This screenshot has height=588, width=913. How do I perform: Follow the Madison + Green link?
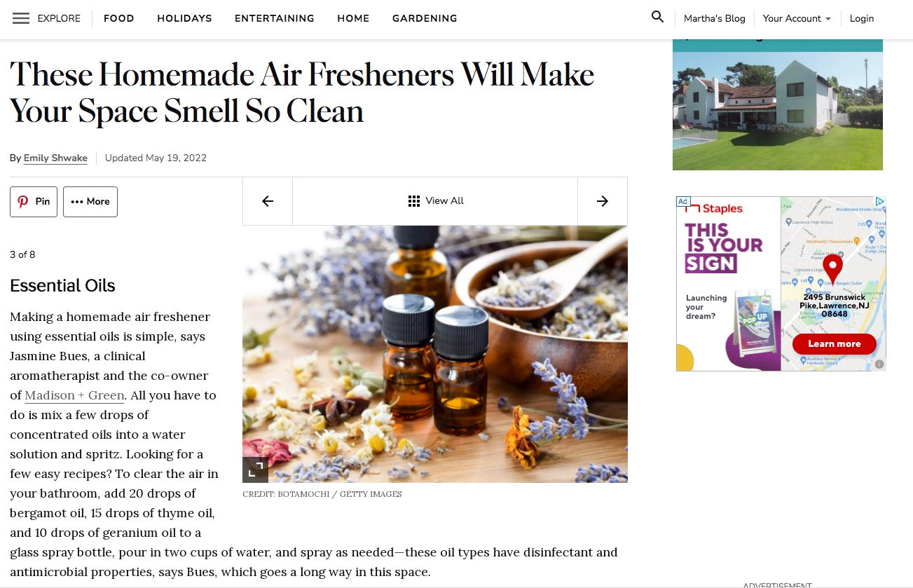[74, 395]
